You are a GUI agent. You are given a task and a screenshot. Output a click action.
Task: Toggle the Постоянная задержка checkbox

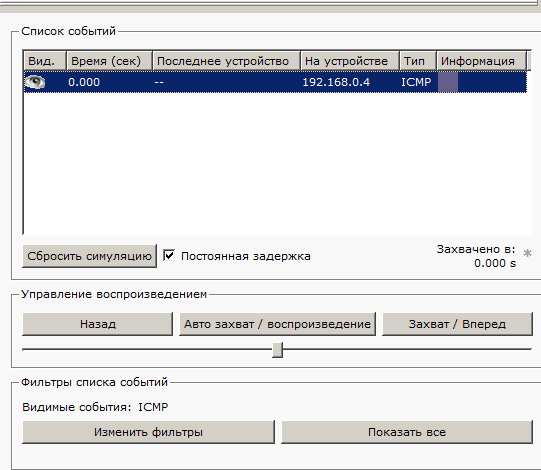coord(169,256)
